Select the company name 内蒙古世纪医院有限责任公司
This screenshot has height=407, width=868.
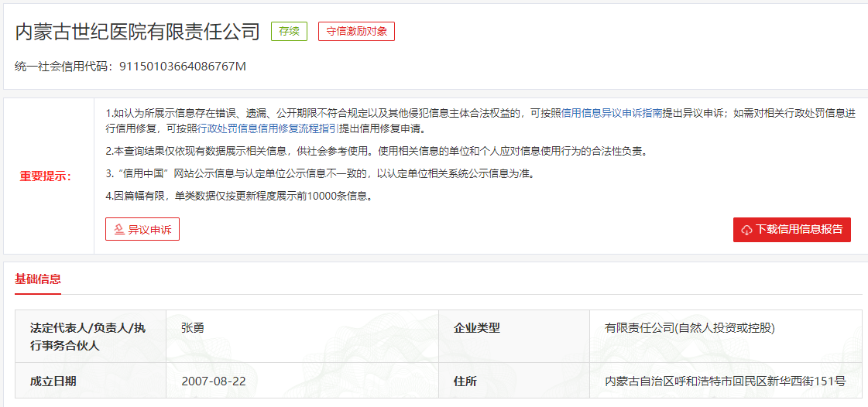(x=137, y=32)
